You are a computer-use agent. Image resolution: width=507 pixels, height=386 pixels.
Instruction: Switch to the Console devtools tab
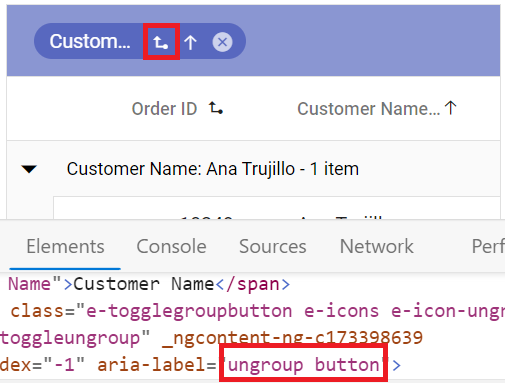click(171, 247)
